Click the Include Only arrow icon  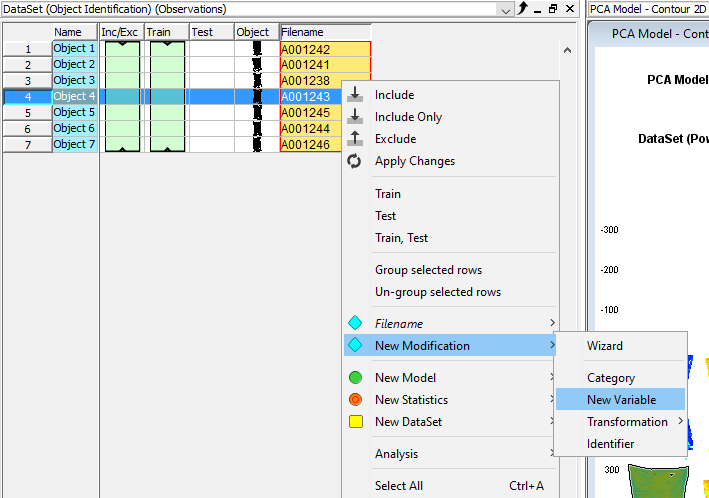click(355, 117)
